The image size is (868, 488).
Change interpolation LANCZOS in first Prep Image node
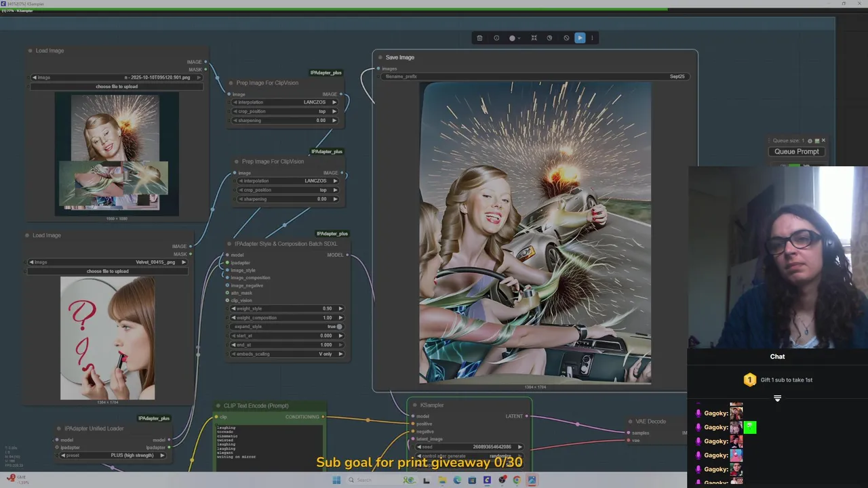[285, 102]
